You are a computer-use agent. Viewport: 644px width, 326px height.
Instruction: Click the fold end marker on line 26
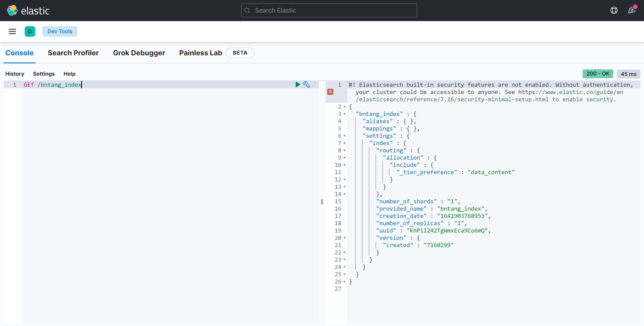click(x=345, y=282)
